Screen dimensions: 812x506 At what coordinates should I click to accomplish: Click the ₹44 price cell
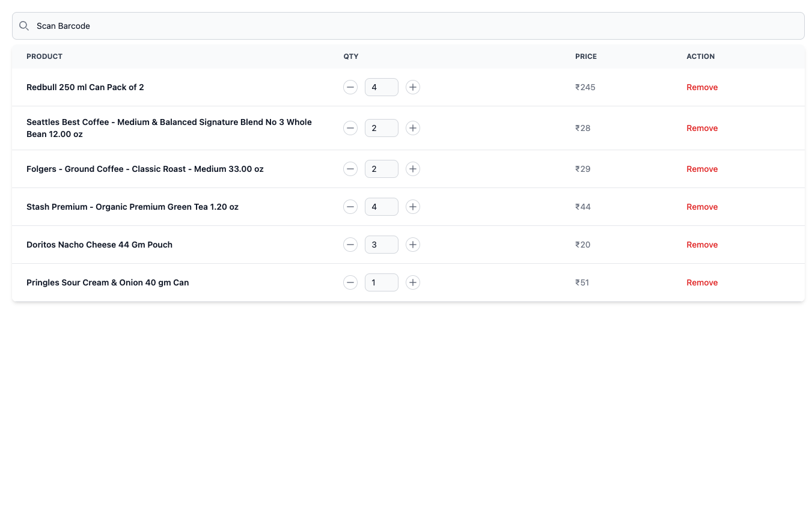pos(583,207)
